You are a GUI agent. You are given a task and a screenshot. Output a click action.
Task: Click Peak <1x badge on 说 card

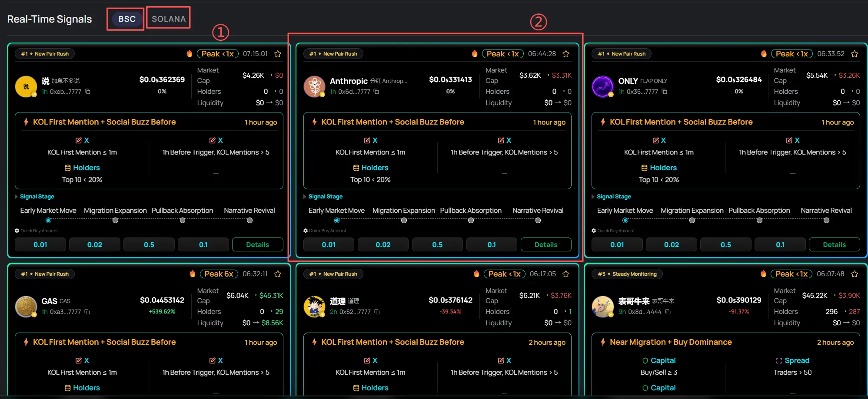click(x=218, y=54)
